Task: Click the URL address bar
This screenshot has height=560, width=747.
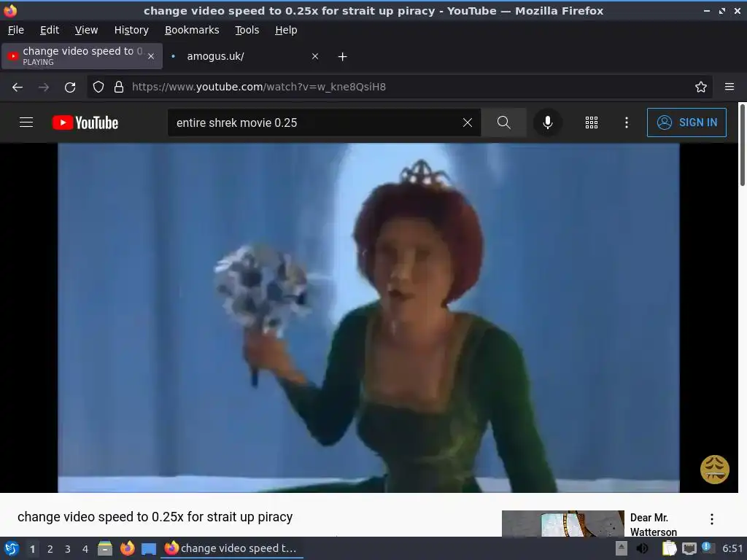Action: click(x=400, y=87)
